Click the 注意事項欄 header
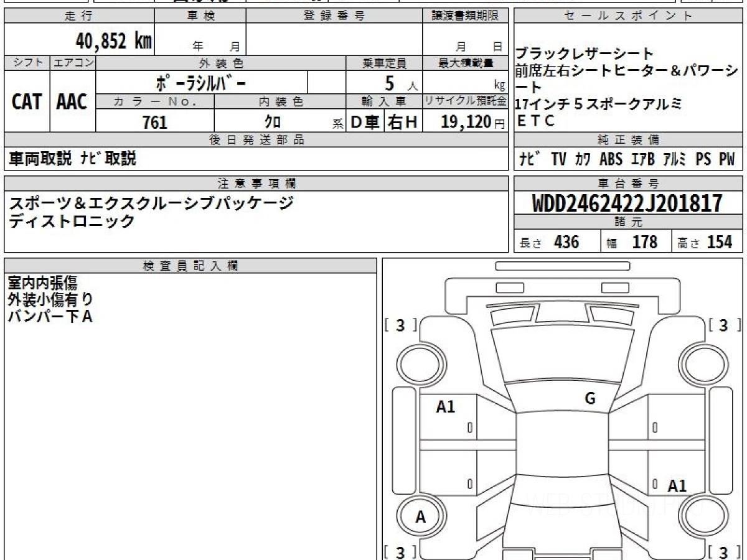The height and width of the screenshot is (560, 747). 256,184
